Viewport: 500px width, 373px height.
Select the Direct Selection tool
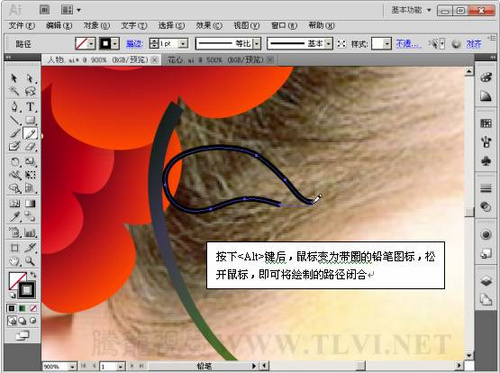(x=30, y=78)
